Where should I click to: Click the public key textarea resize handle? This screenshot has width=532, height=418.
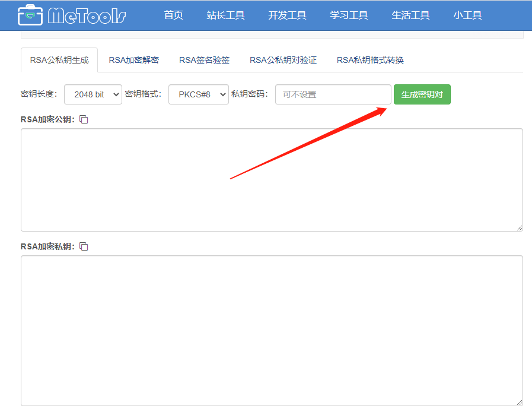[520, 228]
